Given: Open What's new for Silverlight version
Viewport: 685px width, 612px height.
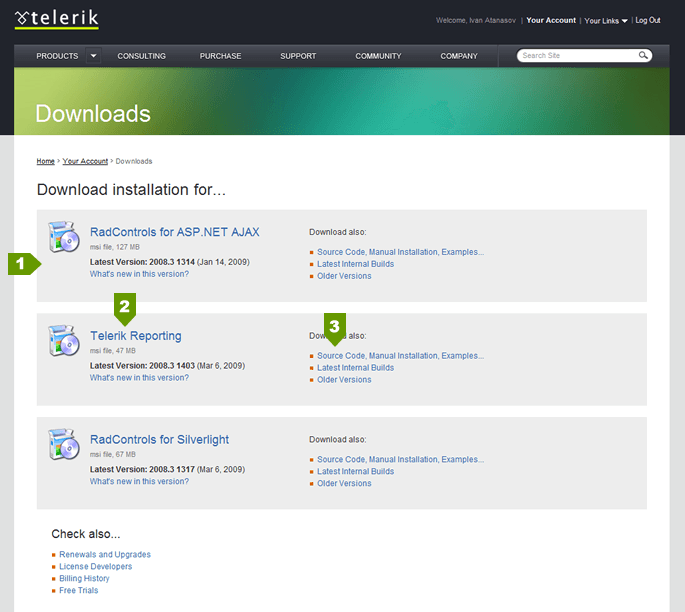Looking at the screenshot, I should coord(139,481).
